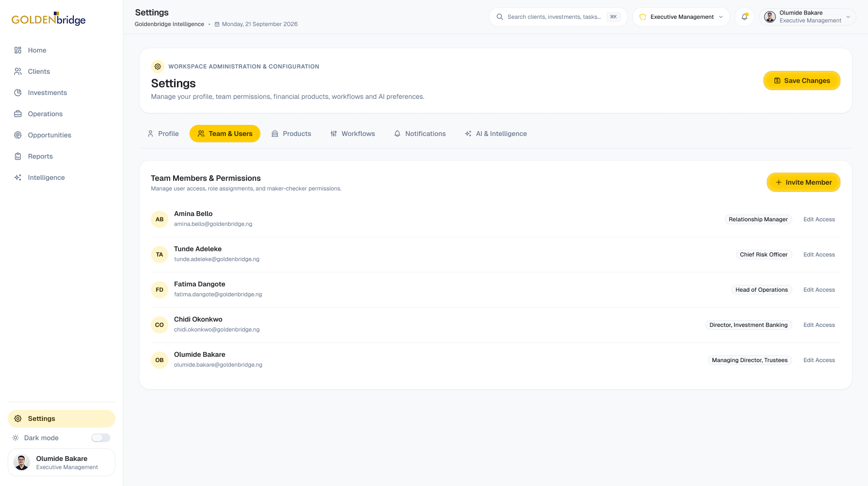Click the Operations briefcase icon
The image size is (868, 486).
coord(18,114)
